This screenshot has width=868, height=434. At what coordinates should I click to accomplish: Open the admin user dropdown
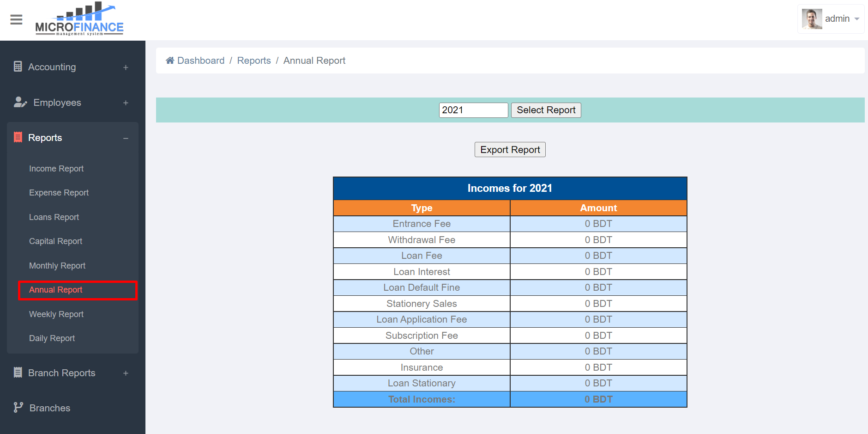(x=831, y=19)
